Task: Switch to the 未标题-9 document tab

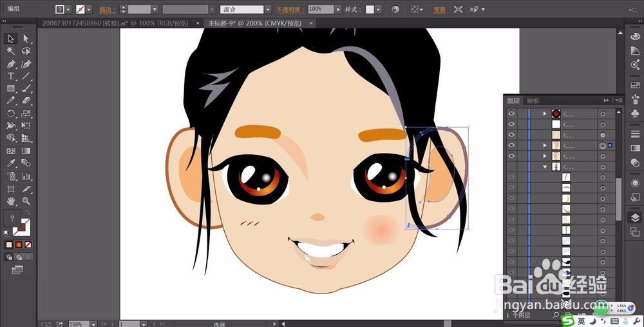Action: click(x=254, y=23)
